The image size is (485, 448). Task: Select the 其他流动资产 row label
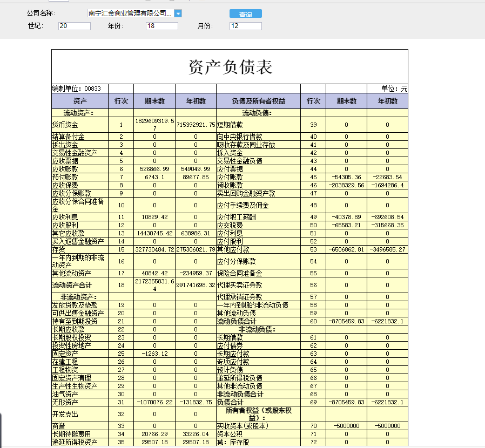pos(71,273)
